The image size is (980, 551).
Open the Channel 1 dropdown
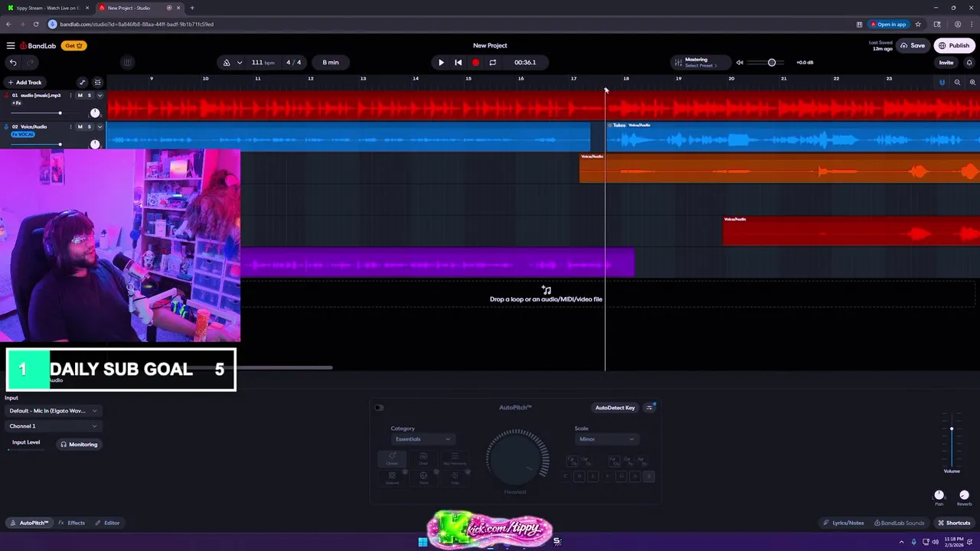(54, 426)
